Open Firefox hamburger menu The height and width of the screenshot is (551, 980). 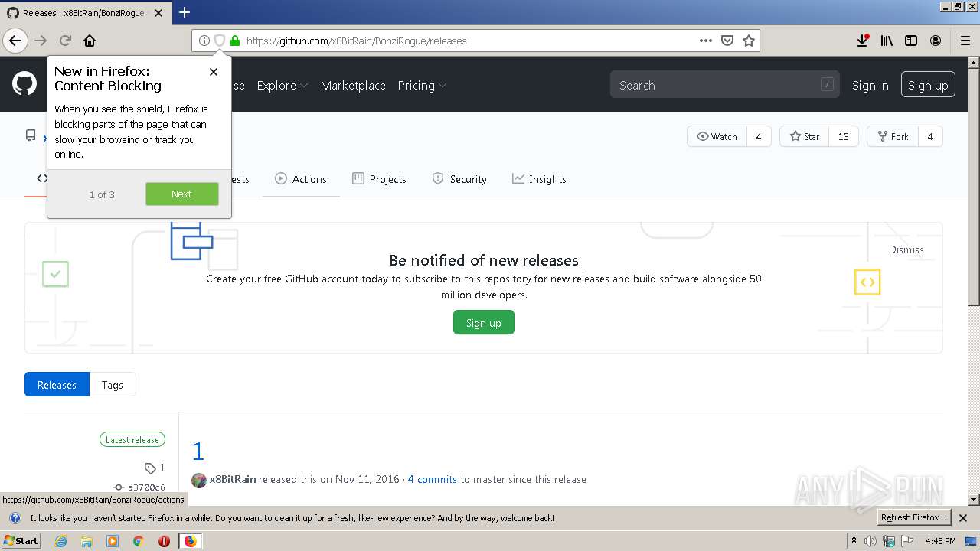[x=965, y=41]
